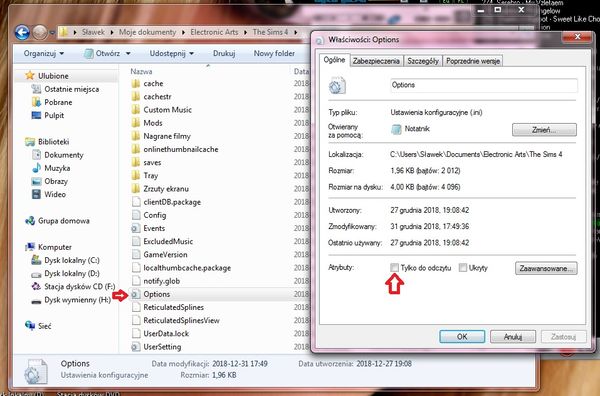Select the Pobrane folder icon in sidebar
Image resolution: width=600 pixels, height=396 pixels.
point(36,102)
